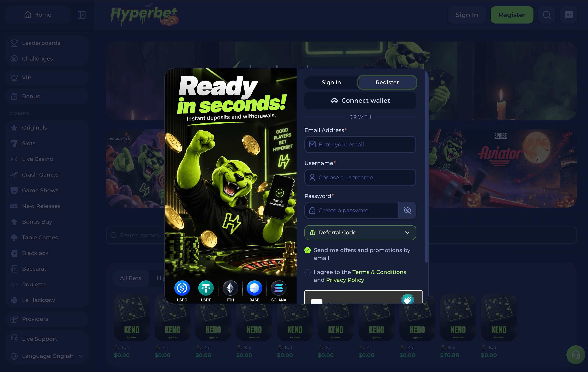Click the Providers icon in sidebar
The image size is (588, 372).
tap(14, 319)
